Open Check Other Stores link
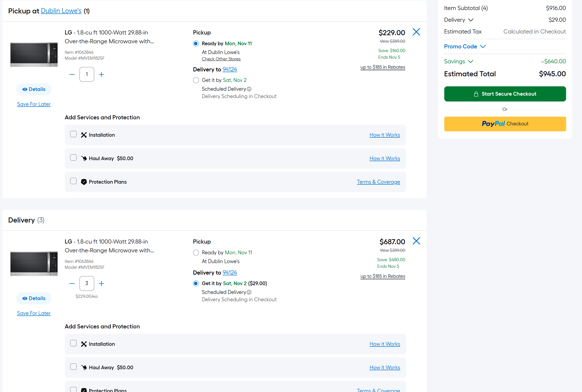This screenshot has height=392, width=582. (221, 59)
